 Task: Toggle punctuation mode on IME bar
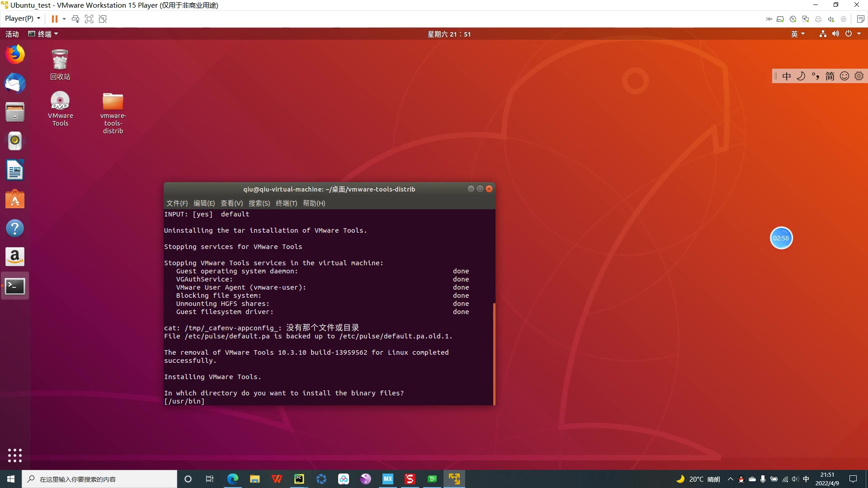[816, 76]
